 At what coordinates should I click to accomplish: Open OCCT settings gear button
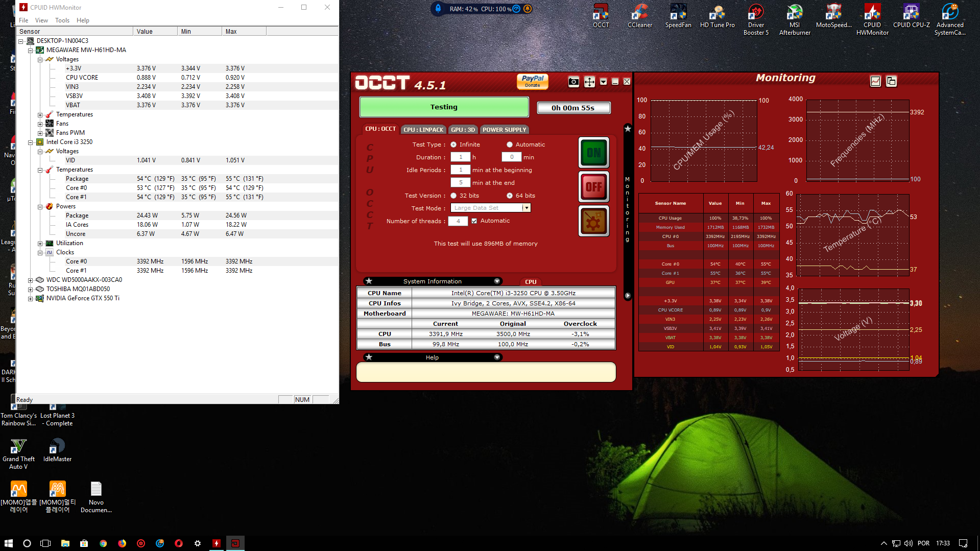pos(593,221)
